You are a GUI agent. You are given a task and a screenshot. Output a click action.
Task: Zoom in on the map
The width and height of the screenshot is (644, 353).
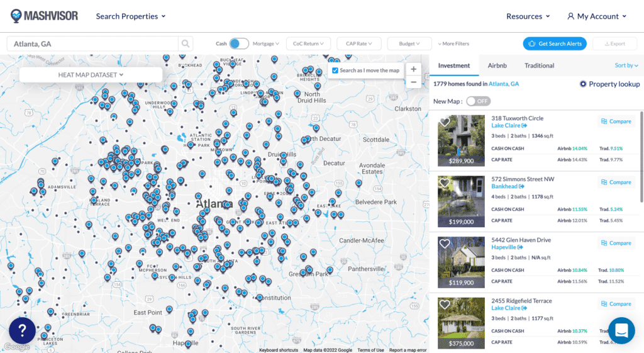coord(414,69)
